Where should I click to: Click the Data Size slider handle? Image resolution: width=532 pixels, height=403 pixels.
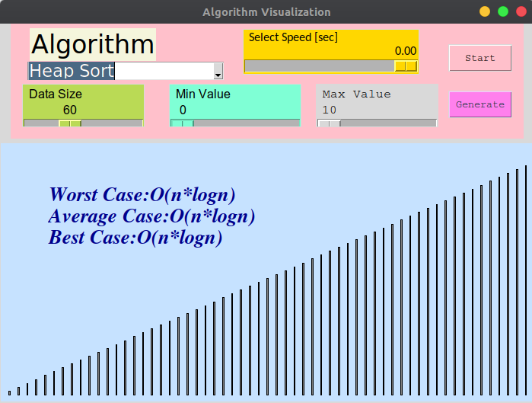70,123
